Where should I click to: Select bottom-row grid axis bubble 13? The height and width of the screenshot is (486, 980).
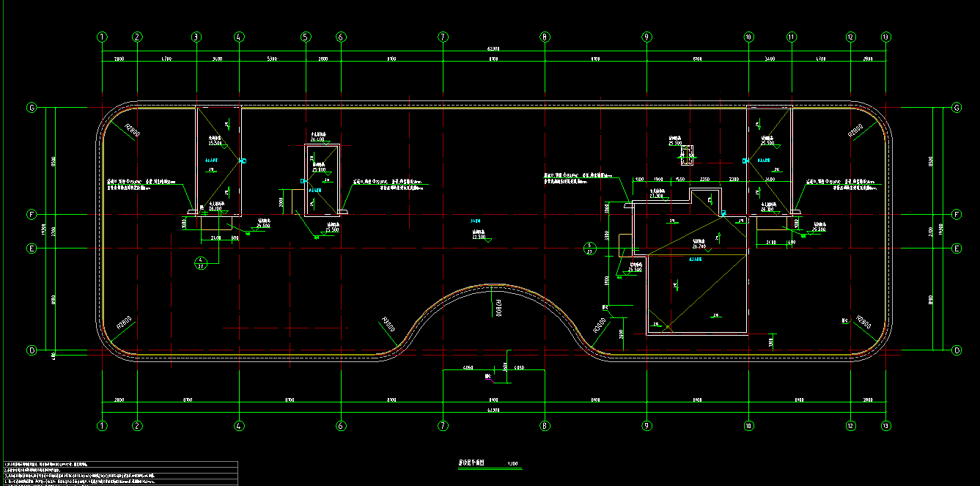885,425
